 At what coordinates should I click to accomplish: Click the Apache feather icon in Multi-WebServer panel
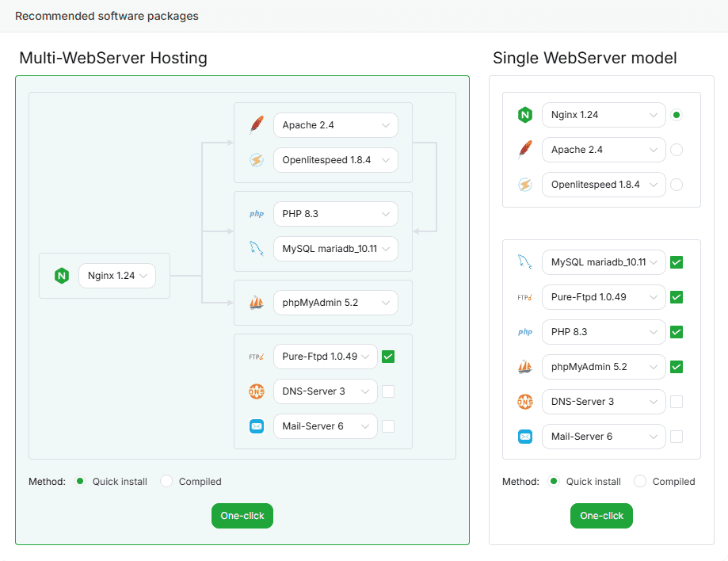point(256,125)
